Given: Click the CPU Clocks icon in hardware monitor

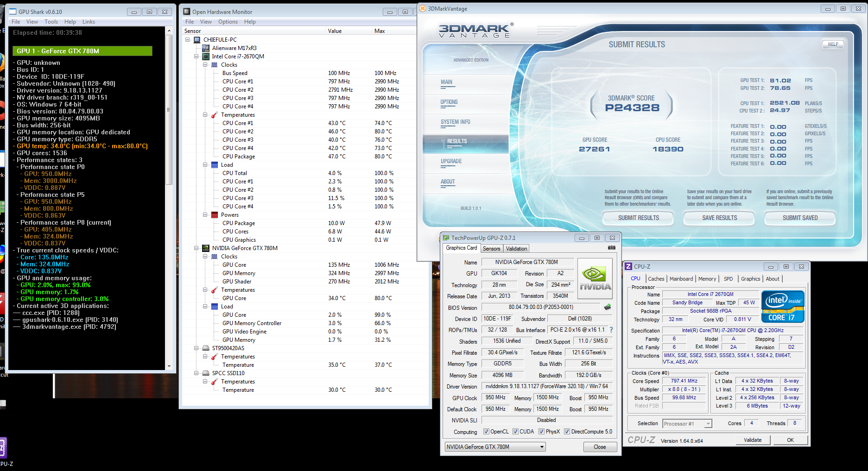Looking at the screenshot, I should click(215, 65).
